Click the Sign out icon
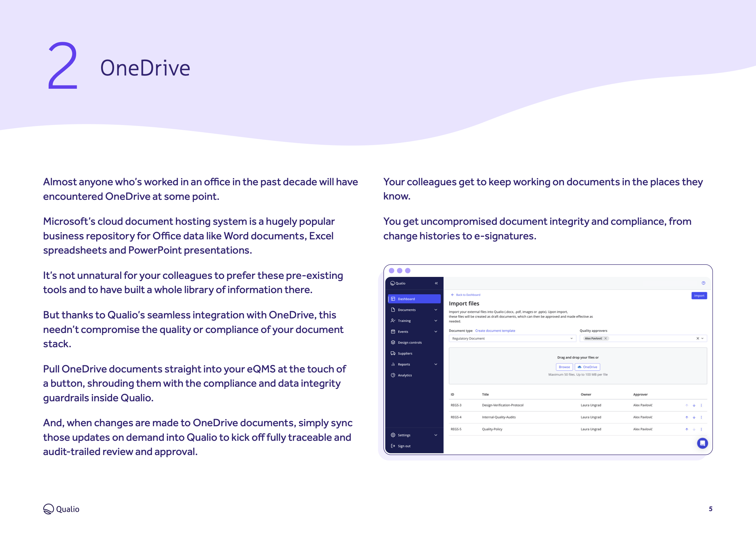This screenshot has height=536, width=756. point(393,446)
